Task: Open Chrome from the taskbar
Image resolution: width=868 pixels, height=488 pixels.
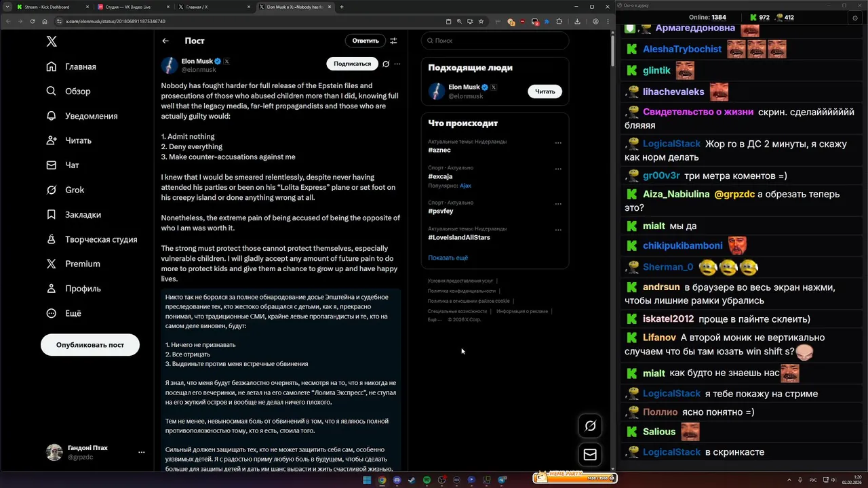Action: pos(382,480)
